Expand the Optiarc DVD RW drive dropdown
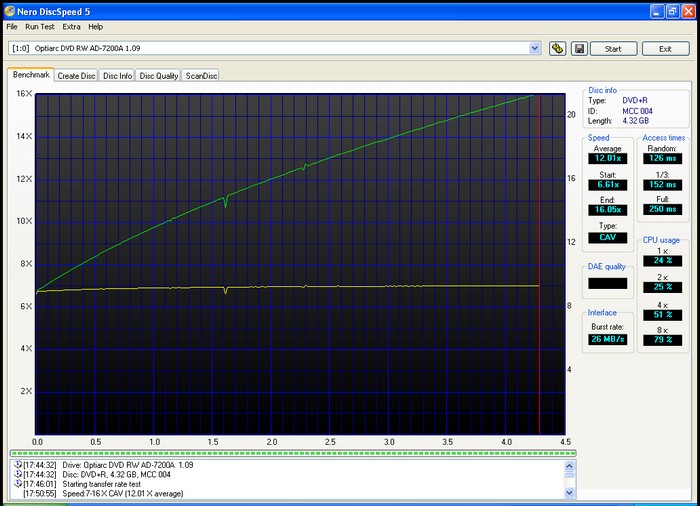Viewport: 700px width, 506px height. 535,48
